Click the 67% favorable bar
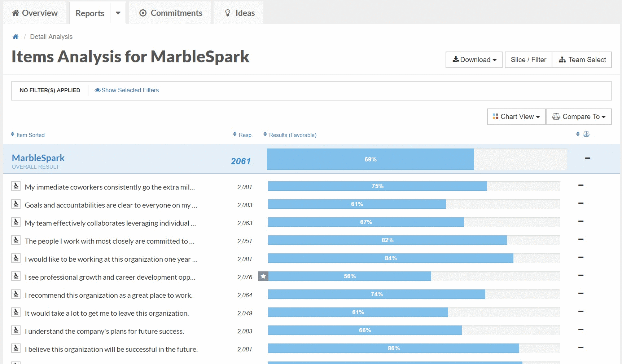The height and width of the screenshot is (364, 622). click(366, 222)
